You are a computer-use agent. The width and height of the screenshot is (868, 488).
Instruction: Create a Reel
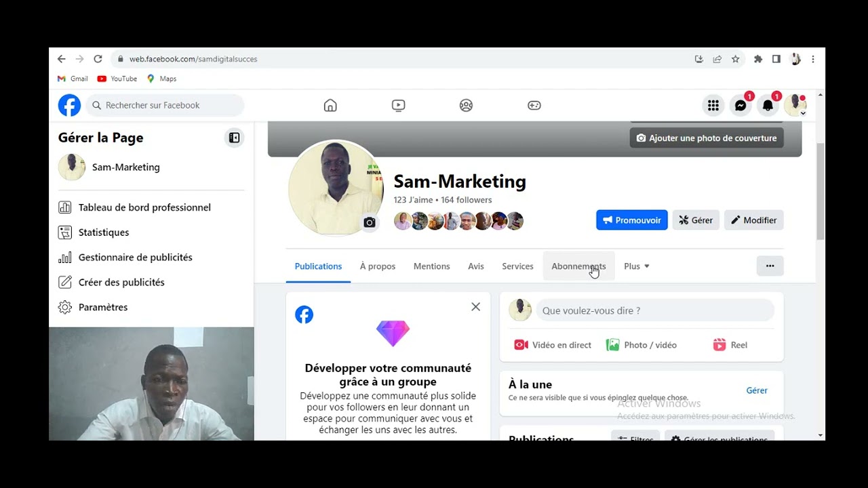(x=730, y=345)
